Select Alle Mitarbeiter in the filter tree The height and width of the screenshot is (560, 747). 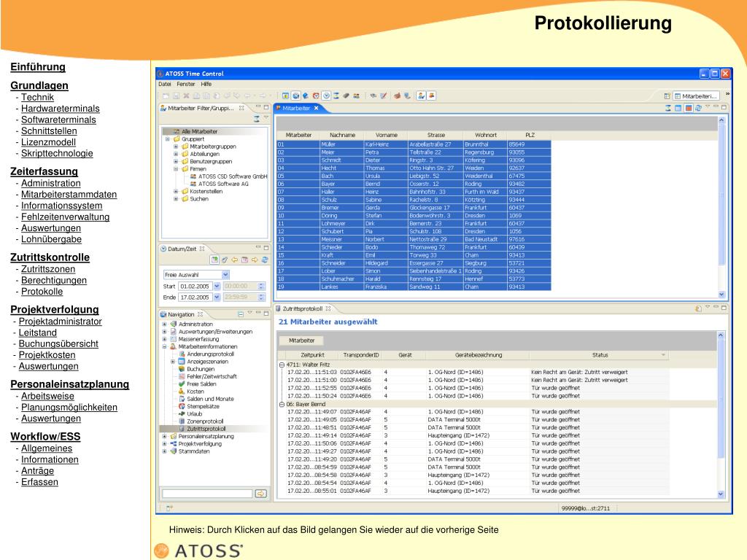pyautogui.click(x=200, y=131)
